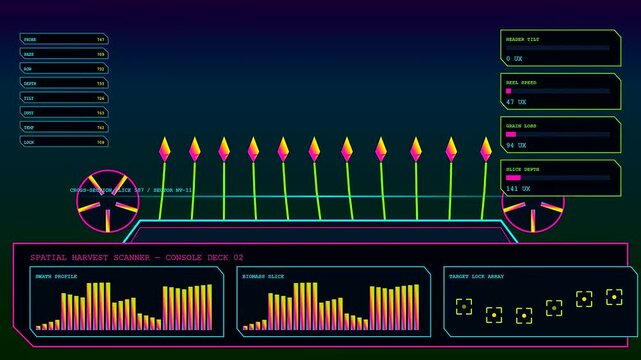Select the ROW readout row
641x360 pixels.
click(x=64, y=69)
